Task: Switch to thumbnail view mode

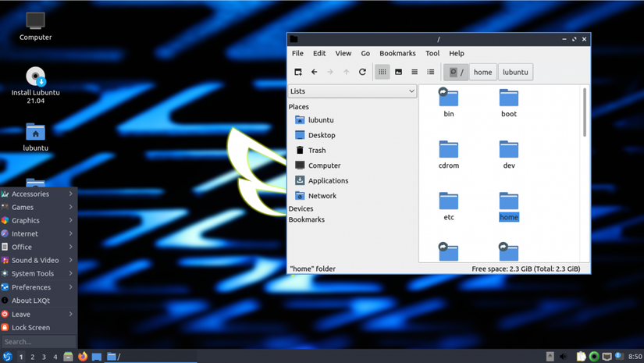Action: (398, 72)
